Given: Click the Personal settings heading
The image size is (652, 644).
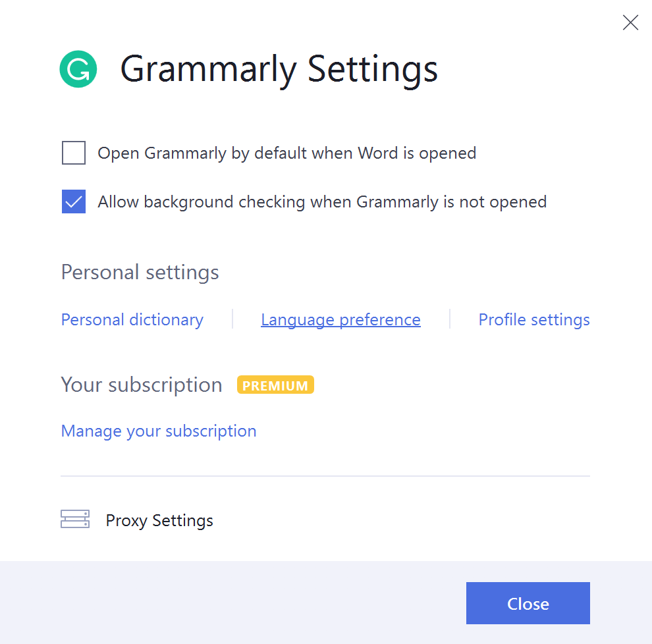Looking at the screenshot, I should (140, 273).
